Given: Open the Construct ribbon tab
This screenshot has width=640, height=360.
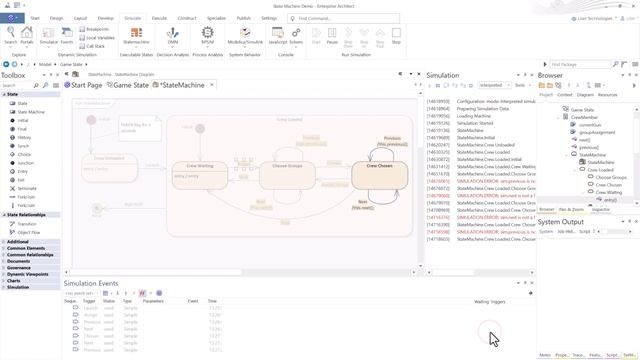Looking at the screenshot, I should tap(187, 18).
